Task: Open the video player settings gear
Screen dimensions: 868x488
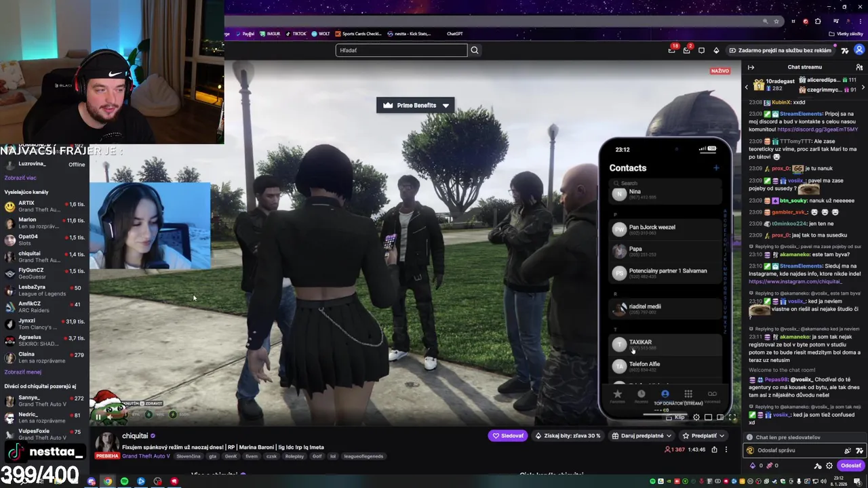Action: pos(696,418)
